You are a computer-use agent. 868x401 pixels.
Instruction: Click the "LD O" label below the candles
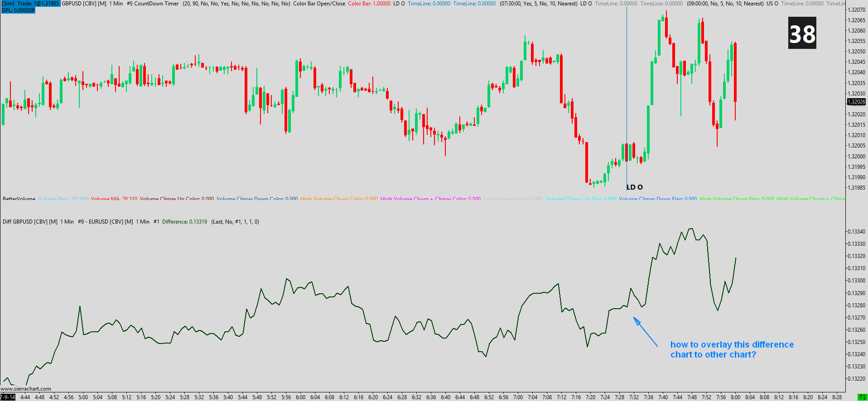point(635,187)
